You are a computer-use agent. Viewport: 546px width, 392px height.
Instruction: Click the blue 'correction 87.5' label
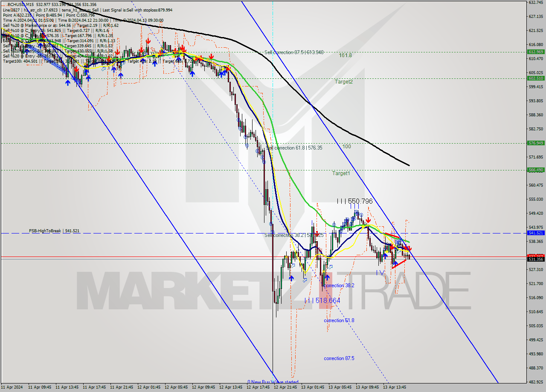pyautogui.click(x=339, y=358)
